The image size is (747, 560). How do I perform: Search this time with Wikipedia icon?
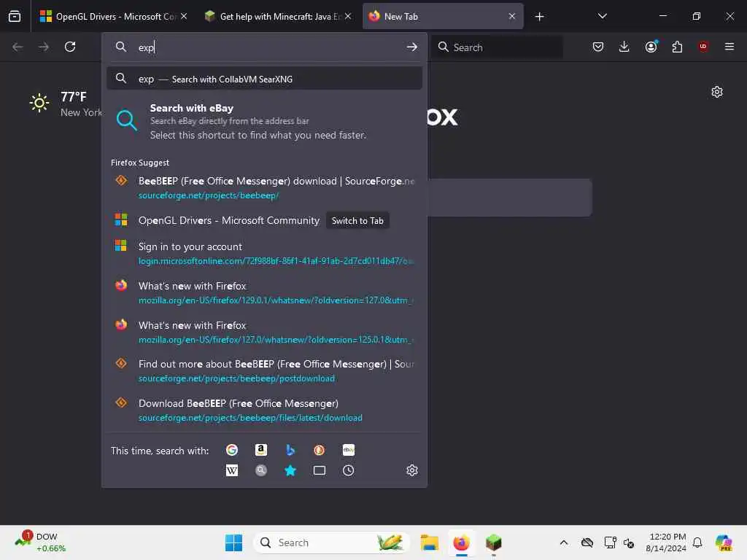(x=232, y=470)
